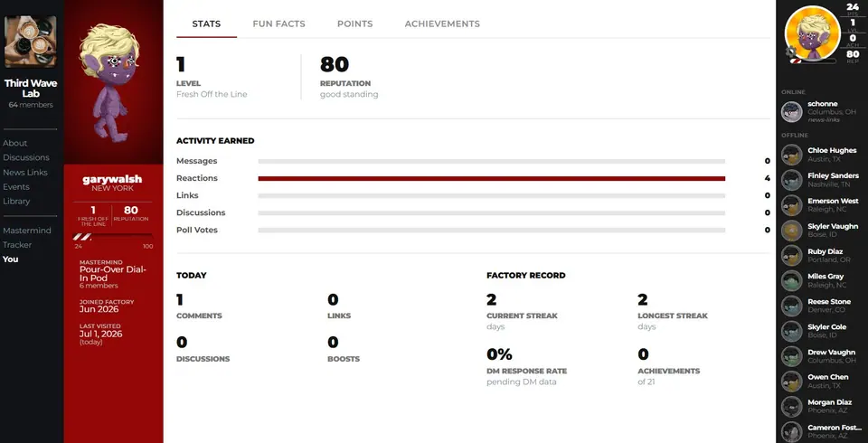
Task: Open schonne's member avatar
Action: pos(792,112)
